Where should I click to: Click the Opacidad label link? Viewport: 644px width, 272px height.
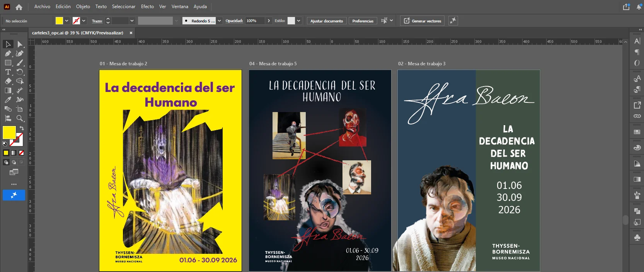pyautogui.click(x=234, y=21)
